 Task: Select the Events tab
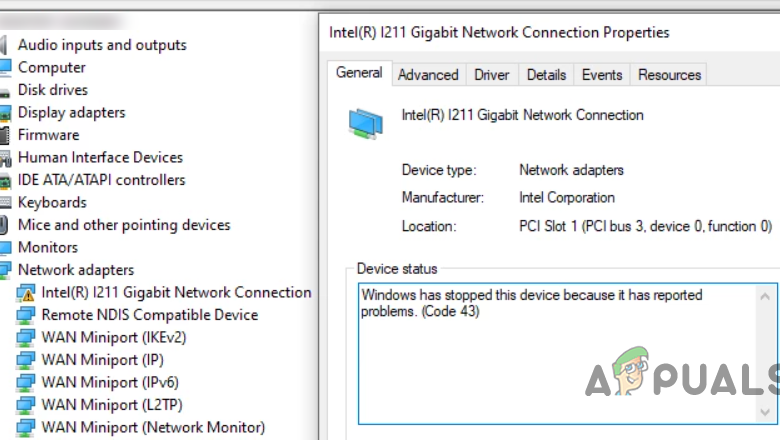(x=602, y=75)
